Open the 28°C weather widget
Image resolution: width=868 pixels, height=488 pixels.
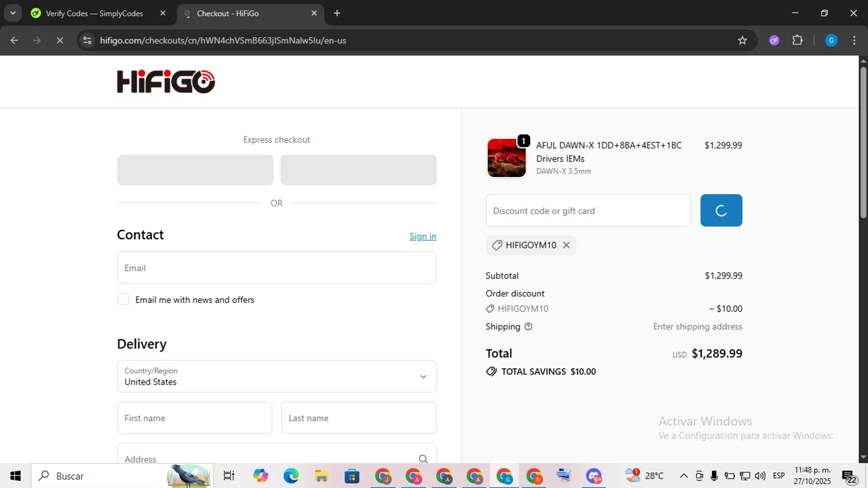pos(643,476)
